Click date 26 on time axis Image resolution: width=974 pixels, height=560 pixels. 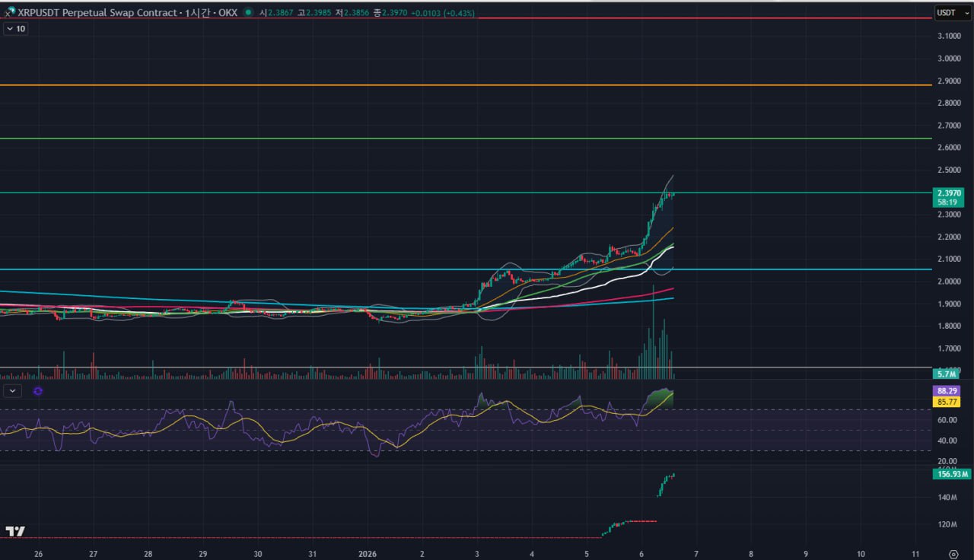38,554
